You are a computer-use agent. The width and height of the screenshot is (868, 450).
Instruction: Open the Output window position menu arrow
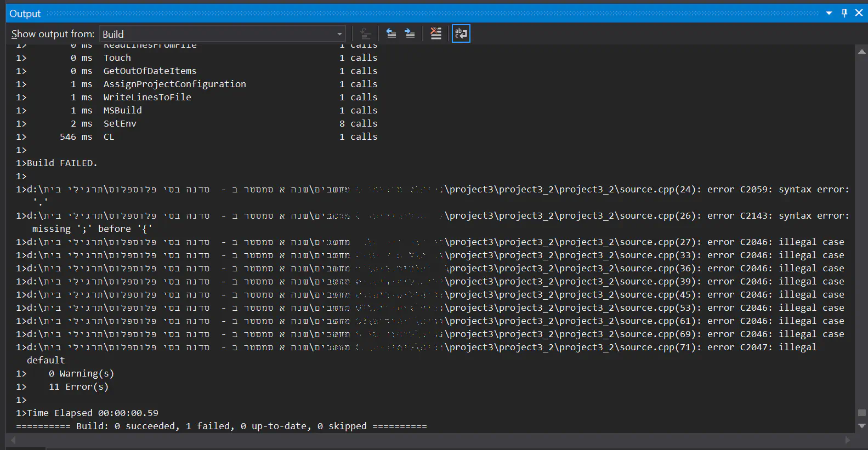[829, 13]
